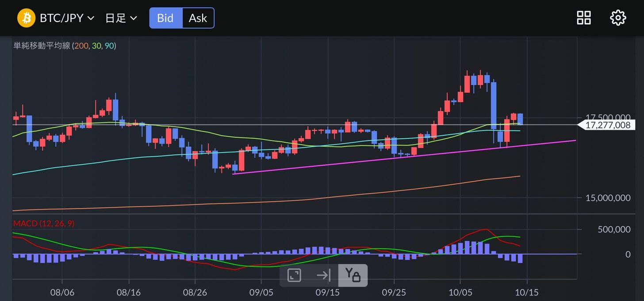This screenshot has height=301, width=644.
Task: Select the Bid price mode
Action: [x=165, y=18]
